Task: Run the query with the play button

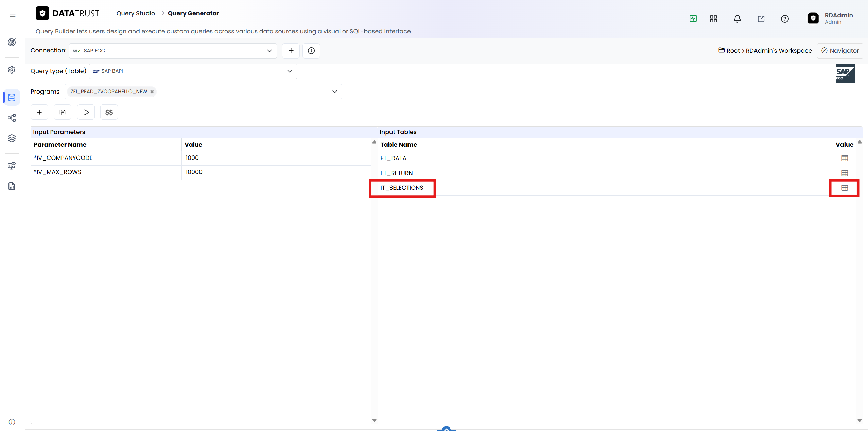Action: coord(86,112)
